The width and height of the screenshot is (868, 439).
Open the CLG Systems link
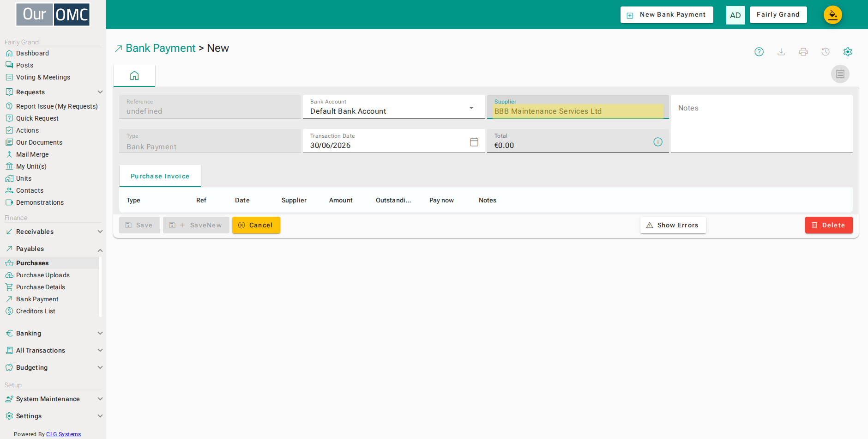pos(63,434)
